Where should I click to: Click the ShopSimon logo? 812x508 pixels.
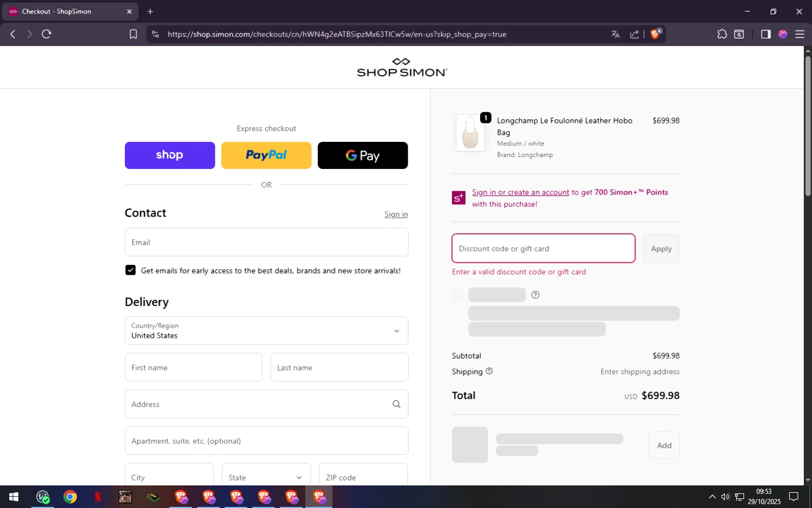402,67
